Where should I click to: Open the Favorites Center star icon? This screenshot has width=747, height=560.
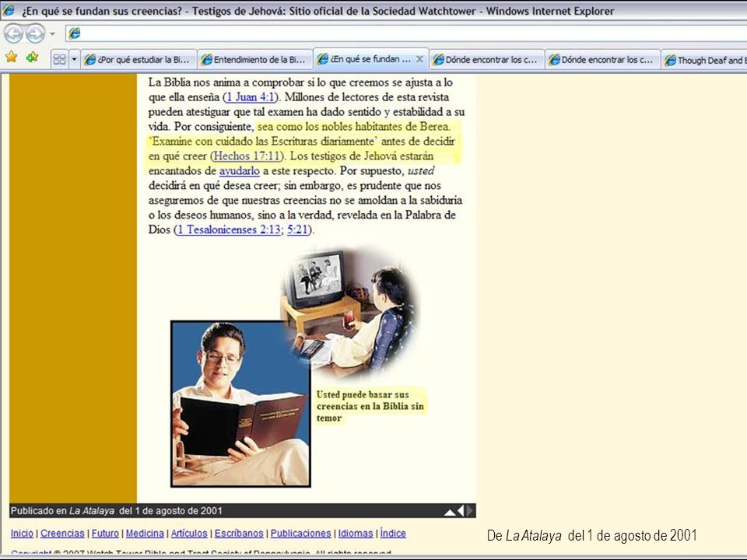pyautogui.click(x=12, y=57)
